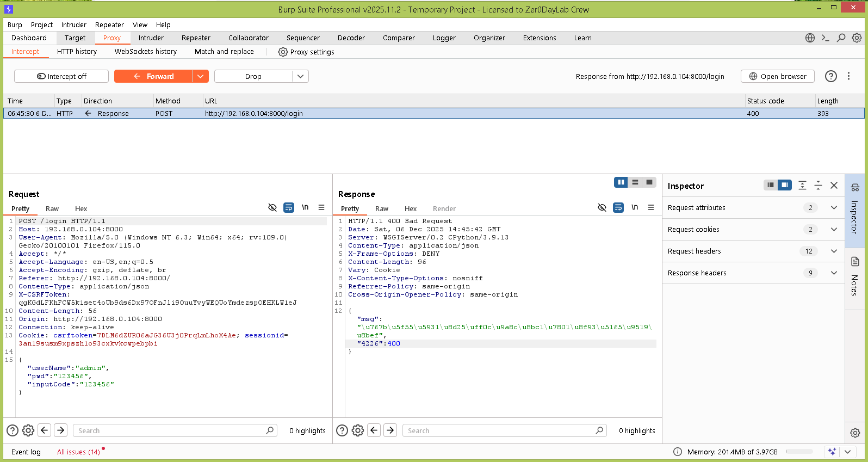The height and width of the screenshot is (462, 868).
Task: Click the Inspector side tab icon
Action: click(855, 188)
